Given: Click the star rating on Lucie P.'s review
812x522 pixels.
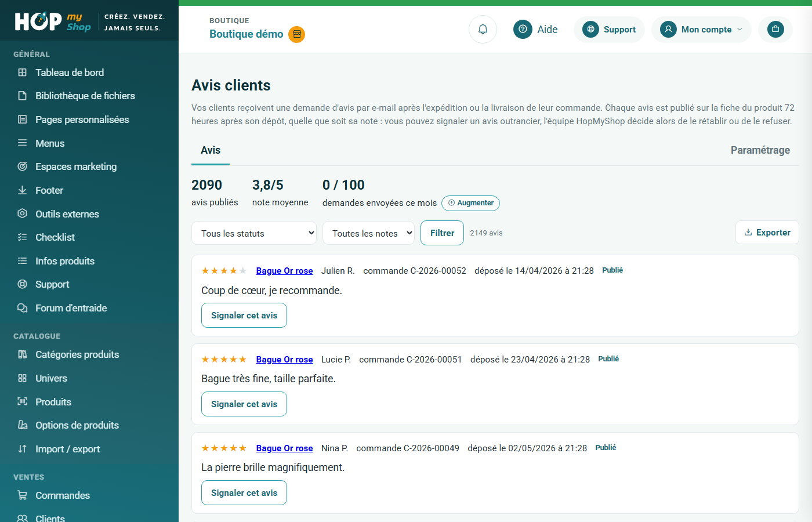Looking at the screenshot, I should tap(224, 360).
